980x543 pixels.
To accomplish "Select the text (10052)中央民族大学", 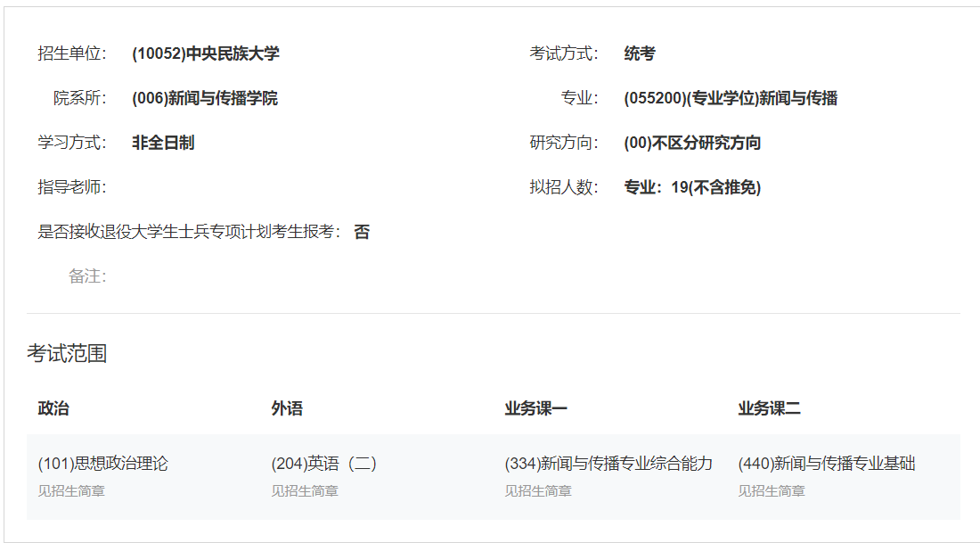I will [x=206, y=53].
